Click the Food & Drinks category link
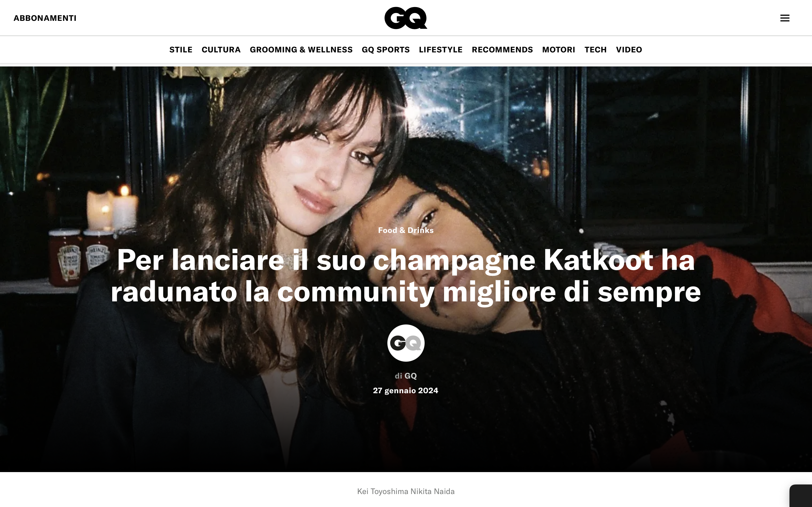Viewport: 812px width, 507px height. (406, 230)
